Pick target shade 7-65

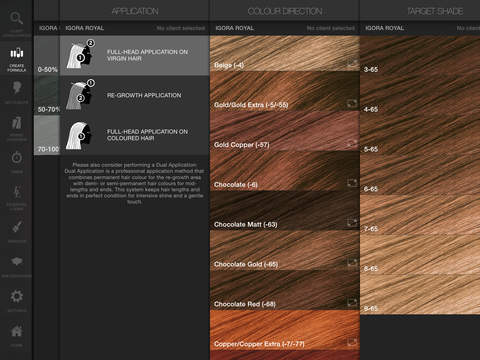pos(420,215)
